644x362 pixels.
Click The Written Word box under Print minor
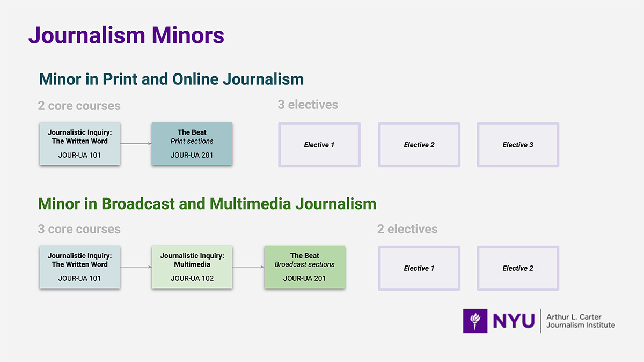point(79,144)
